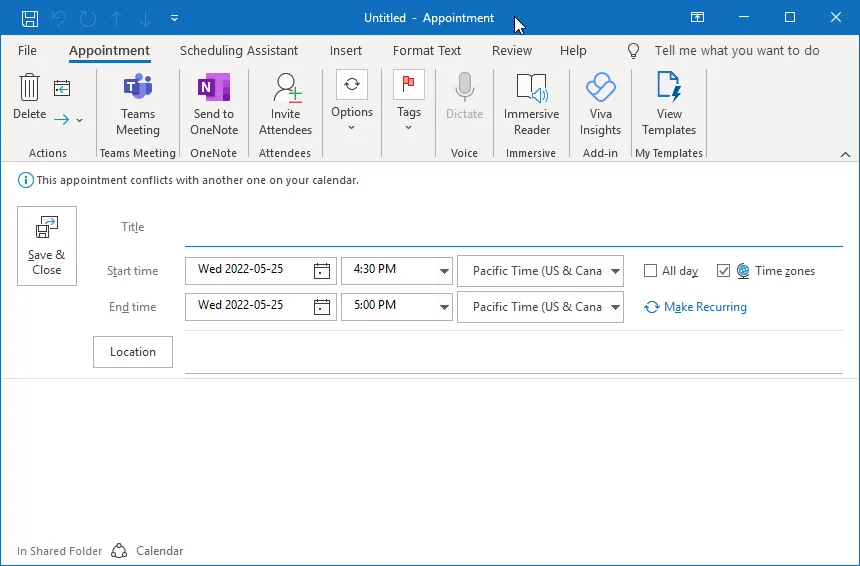
Task: Open the end time zone dropdown
Action: (x=615, y=307)
